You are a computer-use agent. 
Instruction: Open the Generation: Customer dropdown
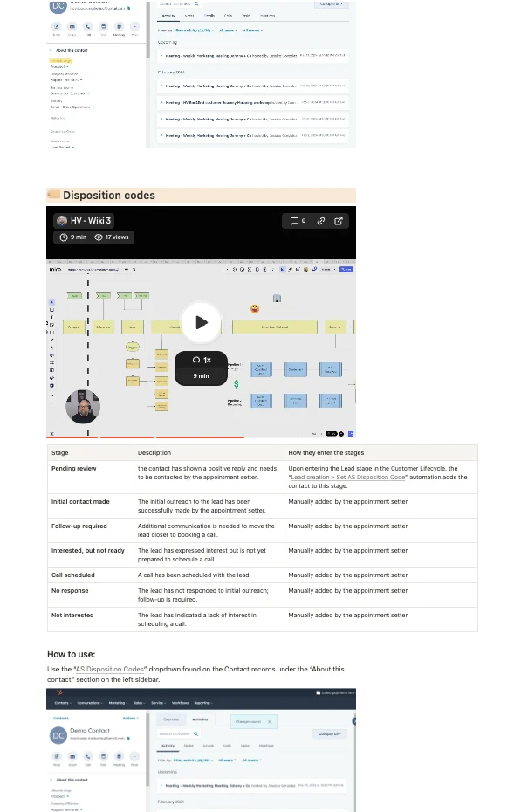(x=70, y=93)
